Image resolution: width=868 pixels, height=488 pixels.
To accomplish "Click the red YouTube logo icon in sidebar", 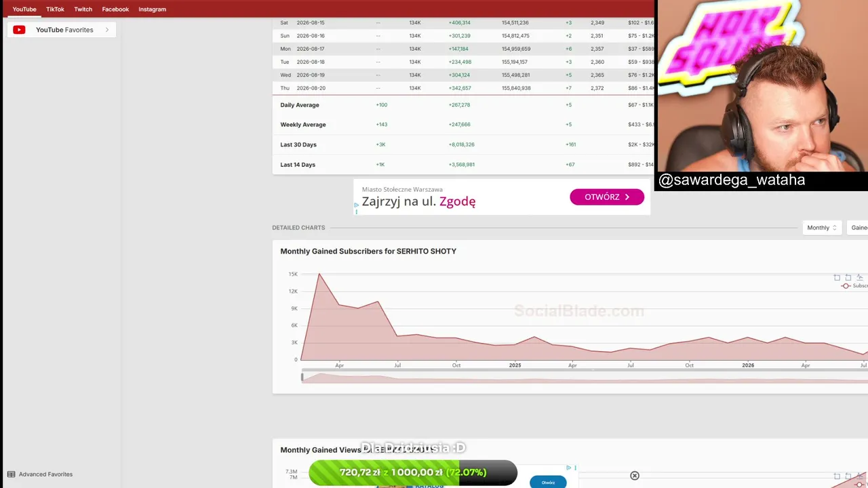I will (x=19, y=30).
